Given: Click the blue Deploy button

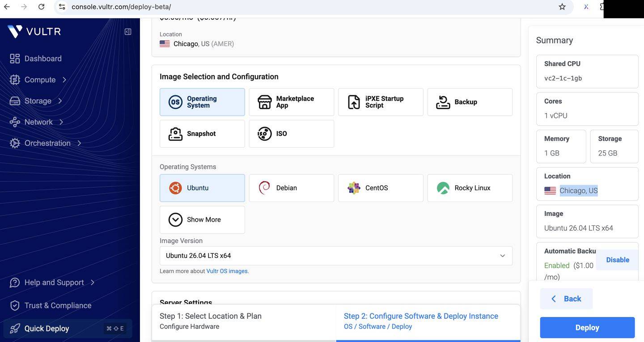Looking at the screenshot, I should [587, 328].
